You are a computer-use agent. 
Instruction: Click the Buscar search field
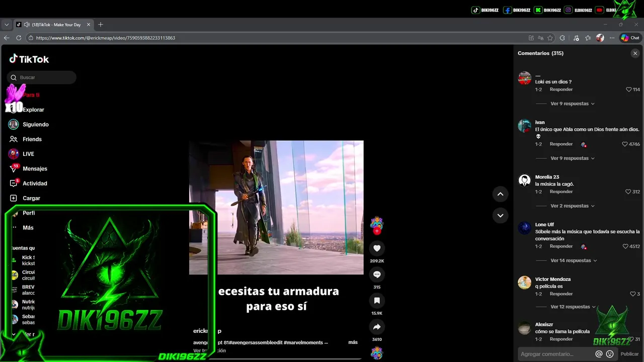[x=42, y=77]
